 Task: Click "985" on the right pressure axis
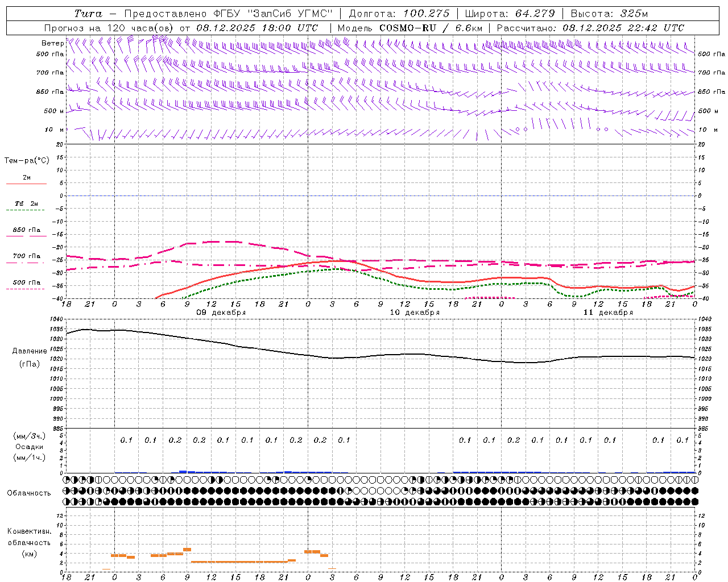coord(704,429)
